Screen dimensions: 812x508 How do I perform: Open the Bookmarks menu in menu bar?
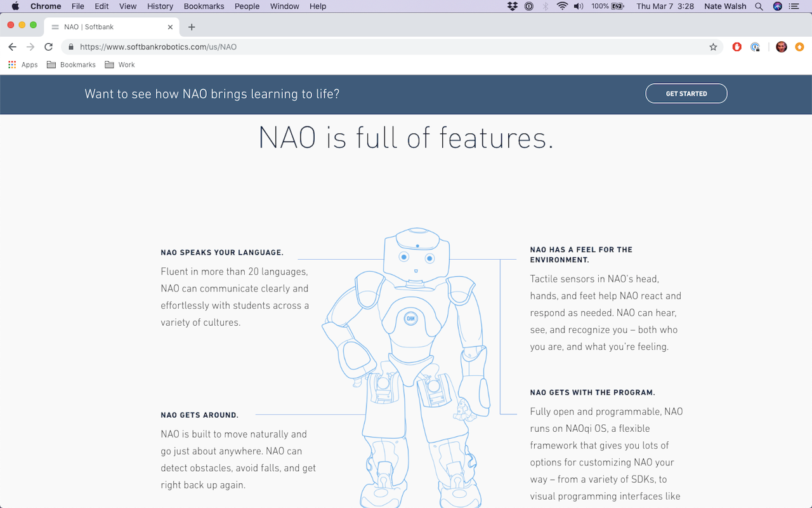pos(204,6)
